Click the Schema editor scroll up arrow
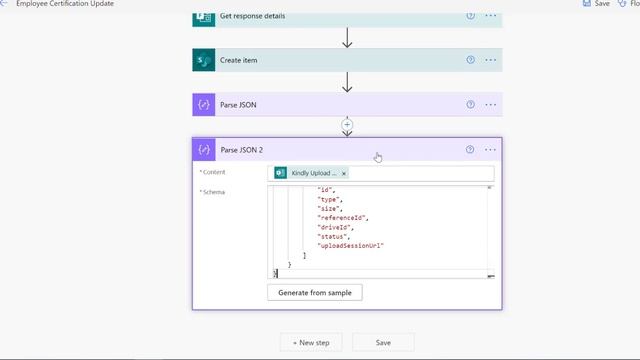This screenshot has height=360, width=640. [489, 188]
